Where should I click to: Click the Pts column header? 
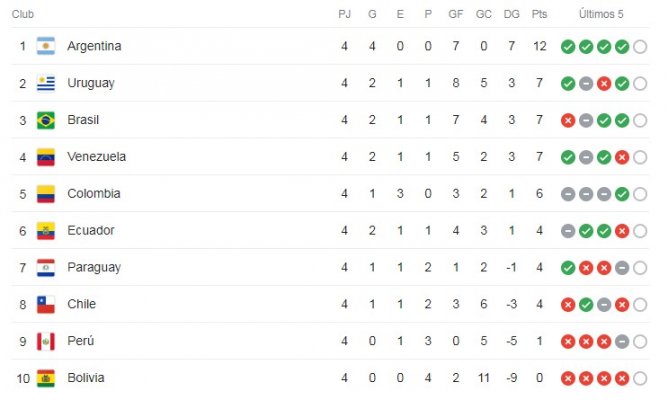pos(539,14)
